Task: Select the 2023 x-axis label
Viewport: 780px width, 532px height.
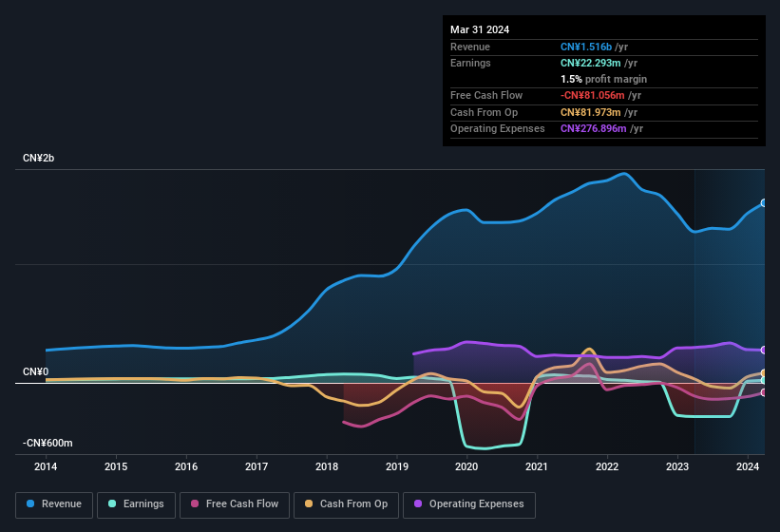Action: (x=677, y=466)
